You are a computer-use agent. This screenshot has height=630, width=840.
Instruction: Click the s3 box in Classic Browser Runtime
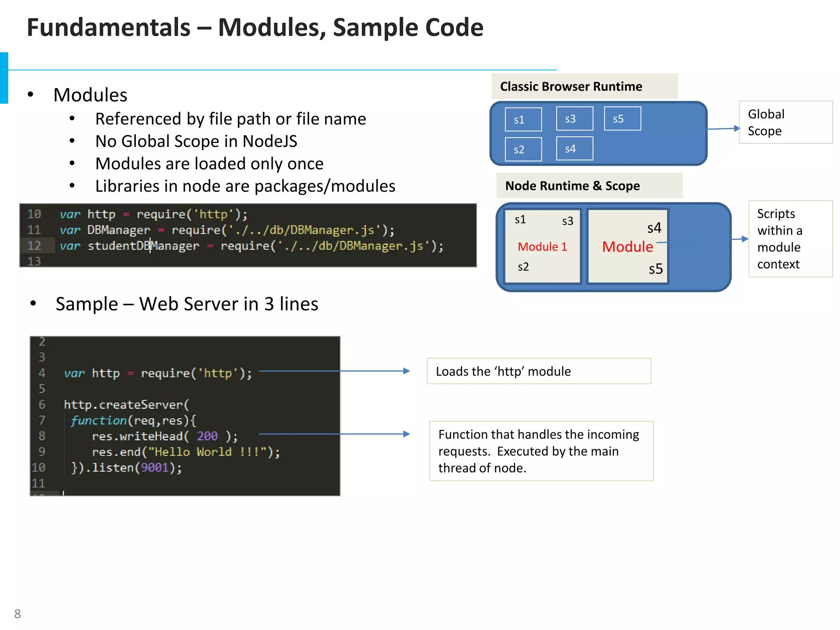coord(574,119)
